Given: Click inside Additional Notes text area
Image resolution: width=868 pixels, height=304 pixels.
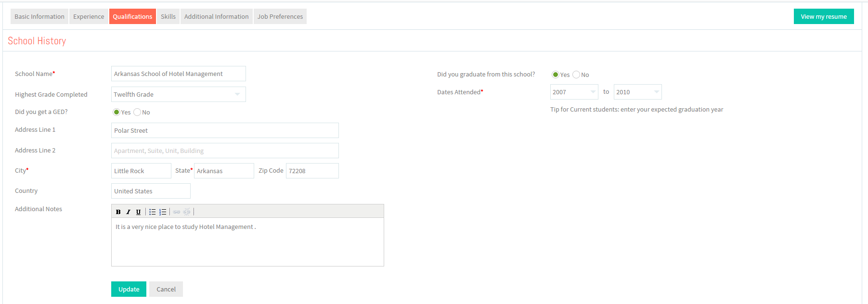Looking at the screenshot, I should 247,242.
